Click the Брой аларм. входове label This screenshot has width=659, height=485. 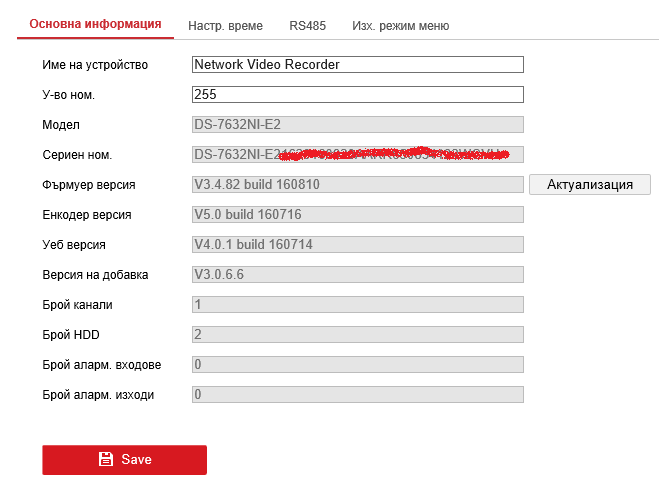pyautogui.click(x=102, y=365)
